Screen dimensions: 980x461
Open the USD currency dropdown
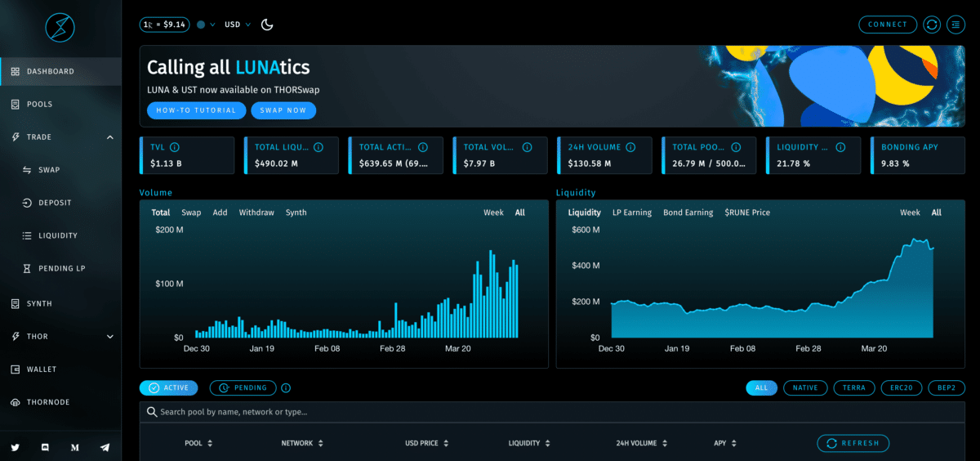pos(238,25)
